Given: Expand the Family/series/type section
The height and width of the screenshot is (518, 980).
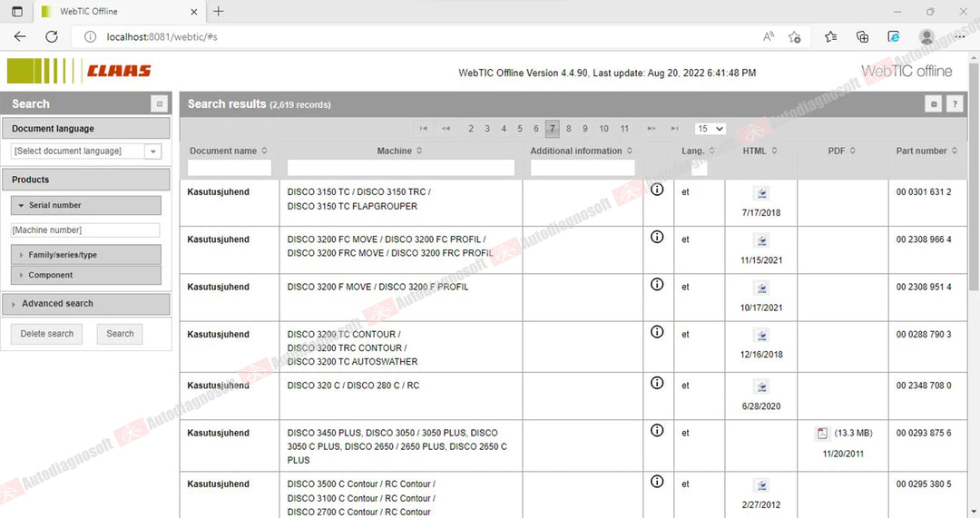Looking at the screenshot, I should pyautogui.click(x=85, y=255).
